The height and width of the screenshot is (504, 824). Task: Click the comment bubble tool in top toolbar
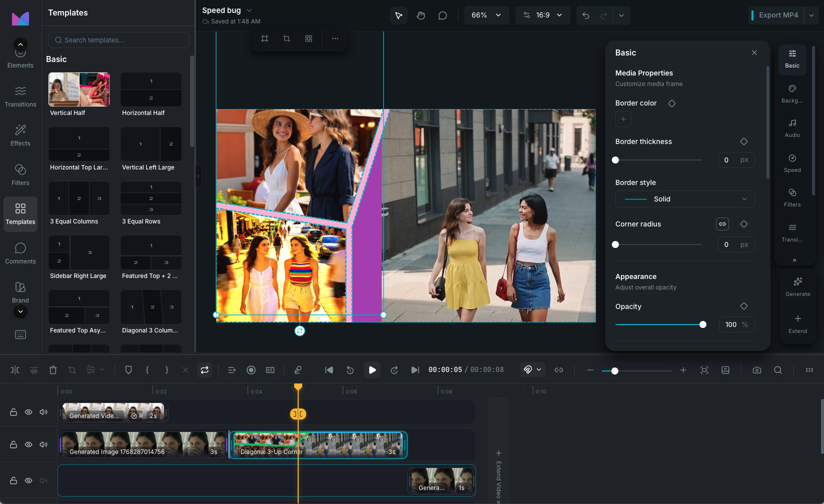point(442,15)
